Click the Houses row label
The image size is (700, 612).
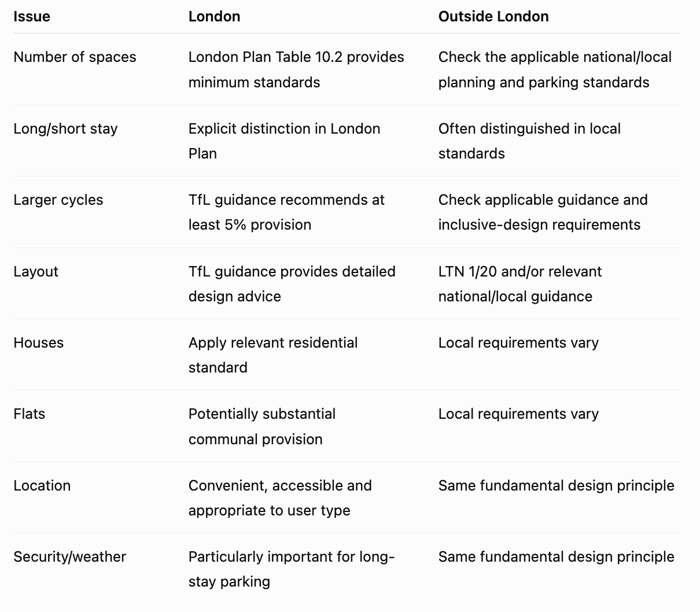click(39, 342)
